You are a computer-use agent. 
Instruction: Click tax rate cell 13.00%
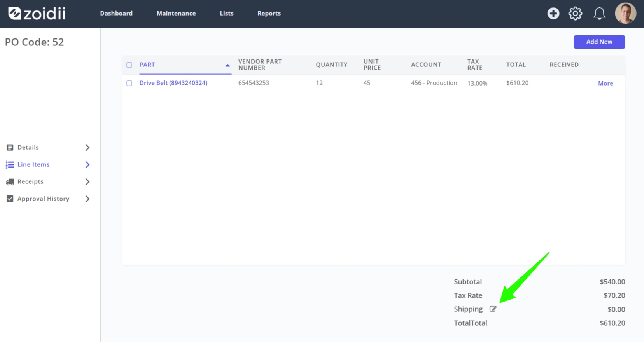click(x=478, y=83)
